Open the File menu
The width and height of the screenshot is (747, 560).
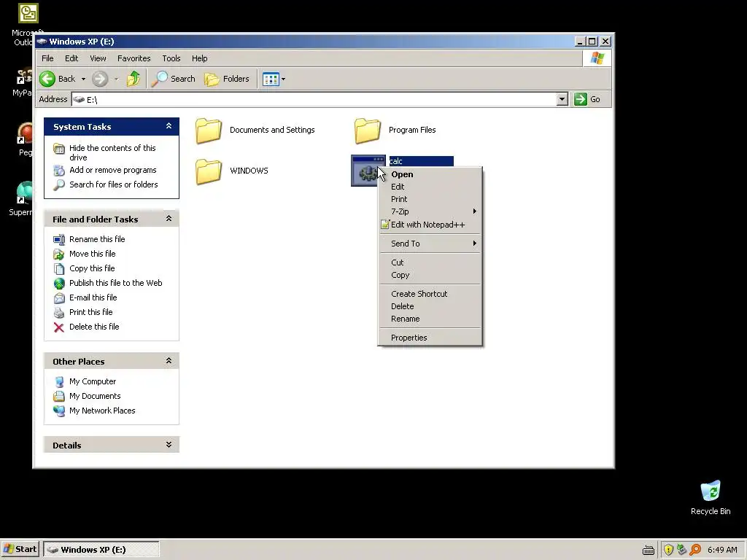tap(47, 58)
